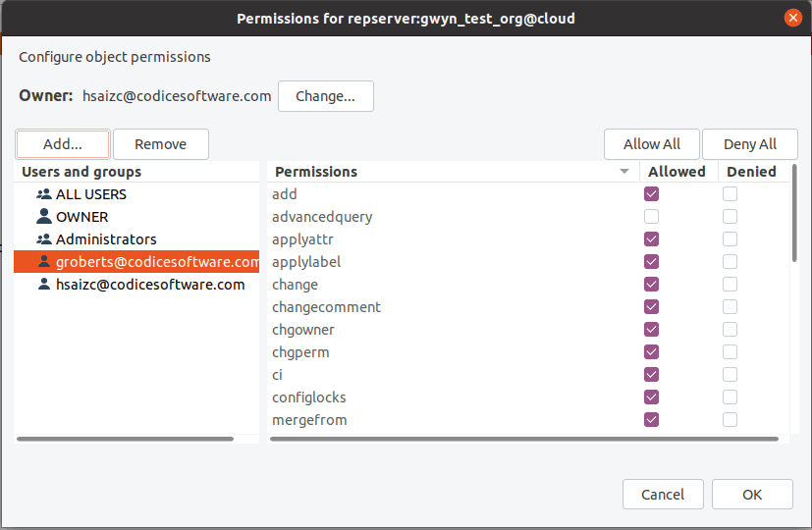This screenshot has width=812, height=530.
Task: Click the Deny All button
Action: (750, 144)
